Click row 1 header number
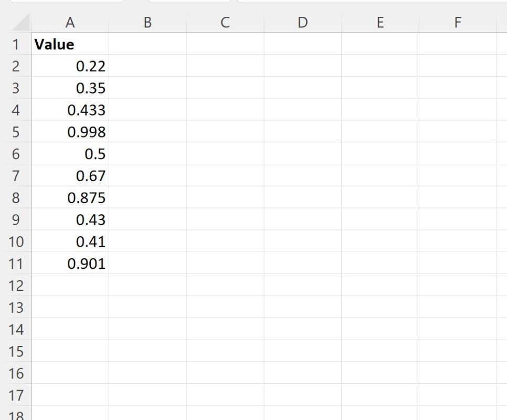Image resolution: width=507 pixels, height=420 pixels. pyautogui.click(x=16, y=44)
